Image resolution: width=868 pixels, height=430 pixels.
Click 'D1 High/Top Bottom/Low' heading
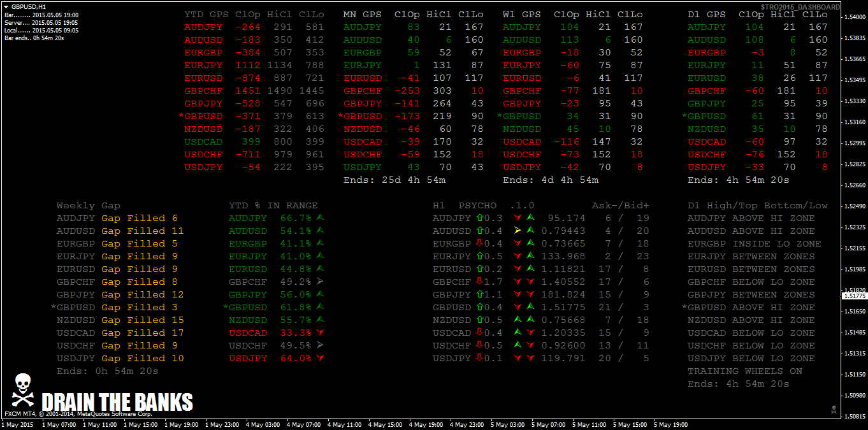tap(758, 205)
